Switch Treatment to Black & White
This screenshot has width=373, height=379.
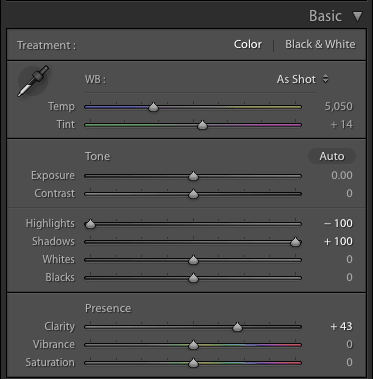(x=320, y=44)
